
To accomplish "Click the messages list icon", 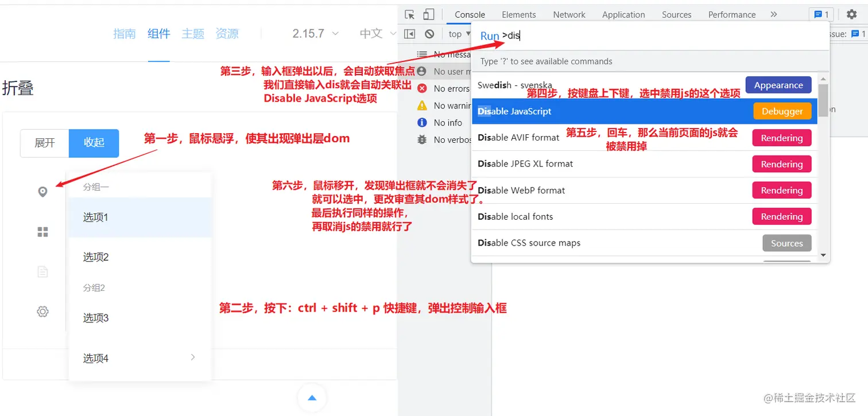I will tap(422, 55).
